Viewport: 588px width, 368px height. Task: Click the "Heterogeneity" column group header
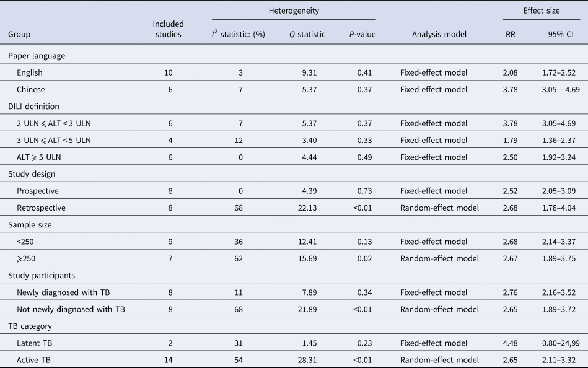(x=293, y=11)
